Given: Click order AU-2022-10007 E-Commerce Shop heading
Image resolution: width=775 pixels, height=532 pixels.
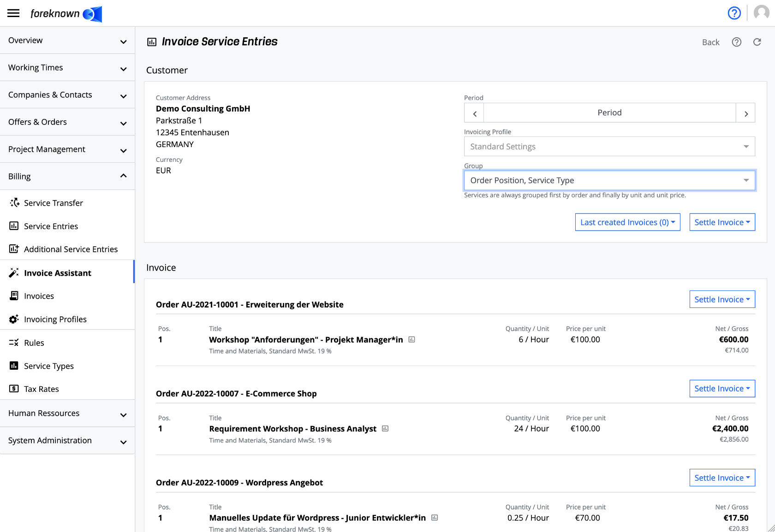Looking at the screenshot, I should [236, 394].
